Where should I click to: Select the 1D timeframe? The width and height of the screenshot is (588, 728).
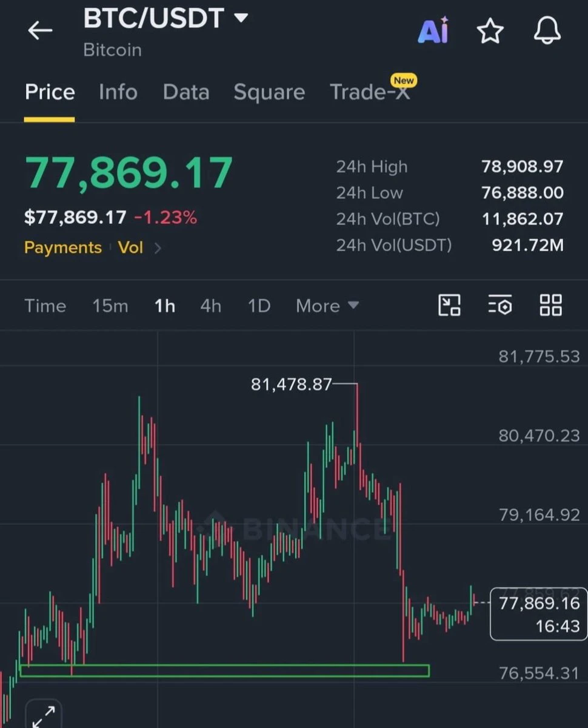tap(259, 306)
